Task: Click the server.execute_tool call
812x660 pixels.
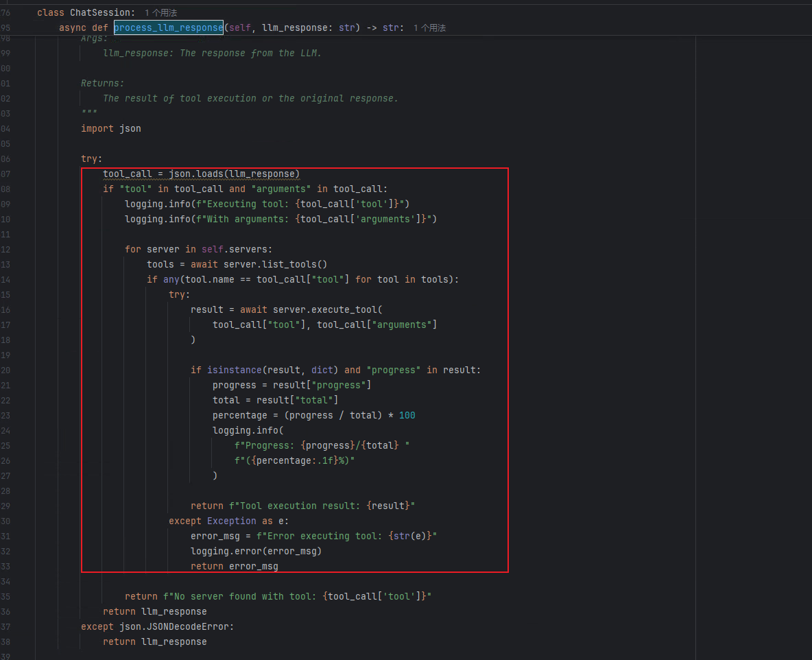Action: (327, 310)
